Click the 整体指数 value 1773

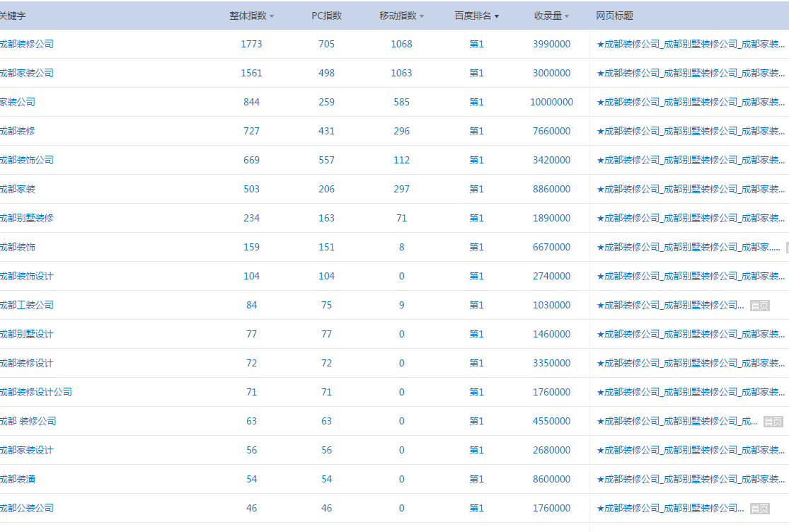pos(251,44)
